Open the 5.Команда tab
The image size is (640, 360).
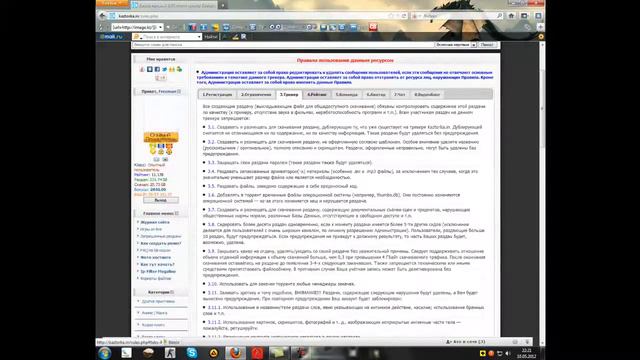[x=347, y=95]
